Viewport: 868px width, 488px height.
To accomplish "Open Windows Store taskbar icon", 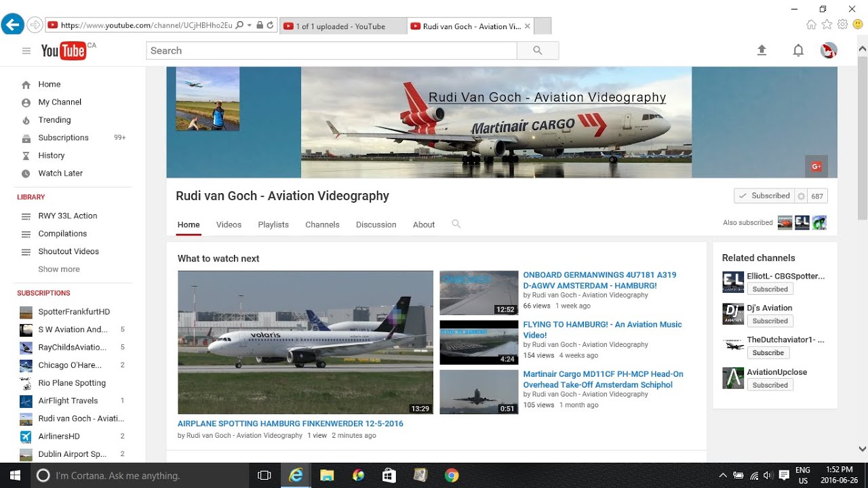I will [389, 476].
